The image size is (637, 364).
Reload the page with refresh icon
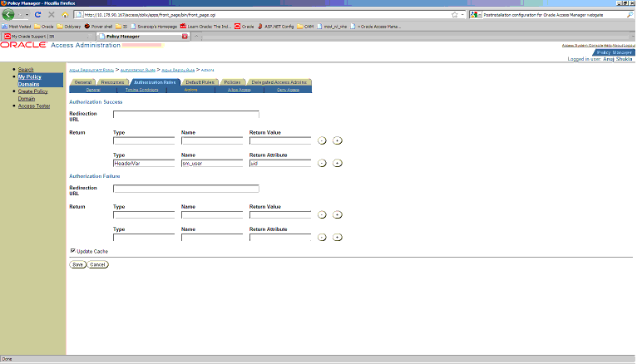37,15
